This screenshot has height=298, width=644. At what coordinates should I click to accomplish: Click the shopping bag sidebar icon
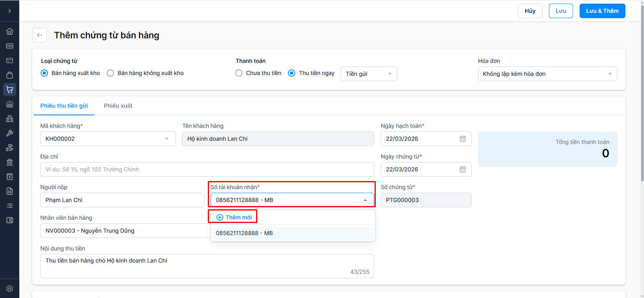[x=10, y=75]
